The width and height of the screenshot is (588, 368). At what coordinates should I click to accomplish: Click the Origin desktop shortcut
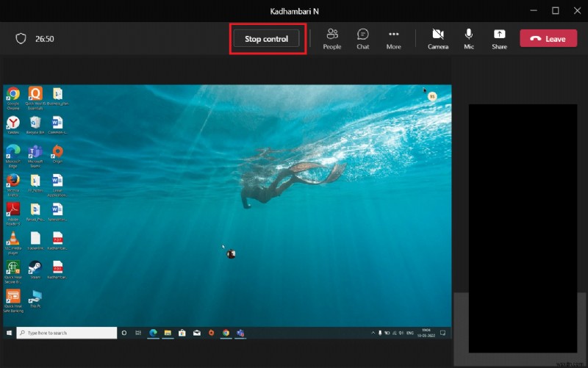57,154
